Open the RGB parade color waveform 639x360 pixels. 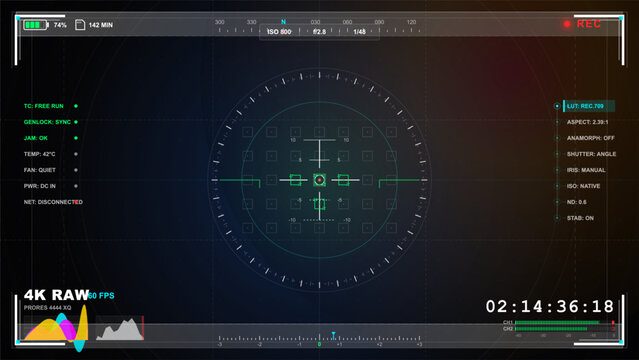[56, 327]
